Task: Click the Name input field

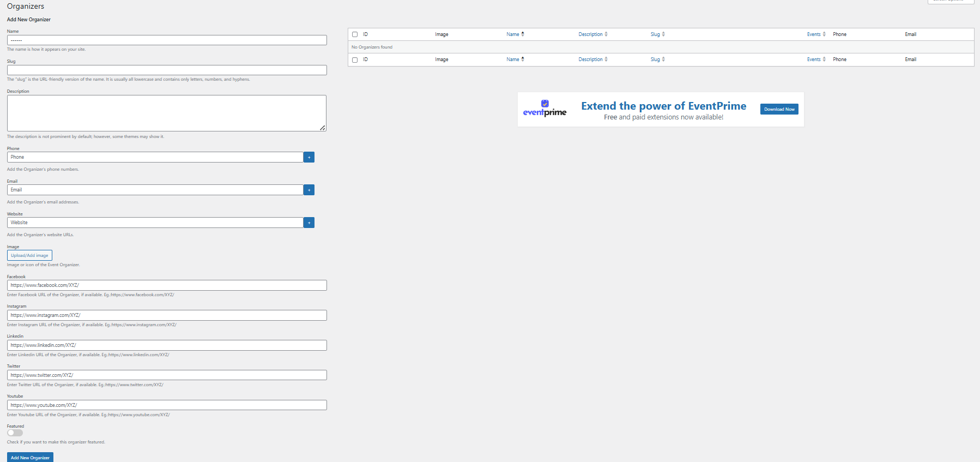Action: (x=167, y=40)
